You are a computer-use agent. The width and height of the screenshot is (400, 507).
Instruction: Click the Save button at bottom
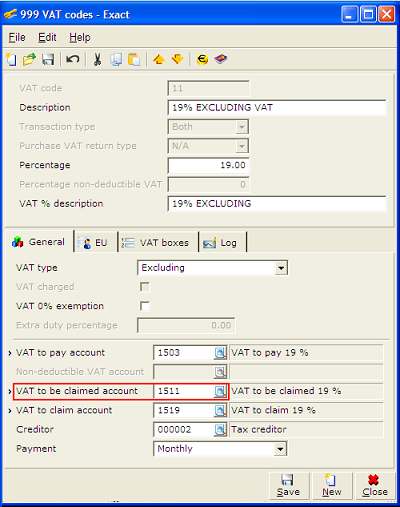[x=289, y=486]
